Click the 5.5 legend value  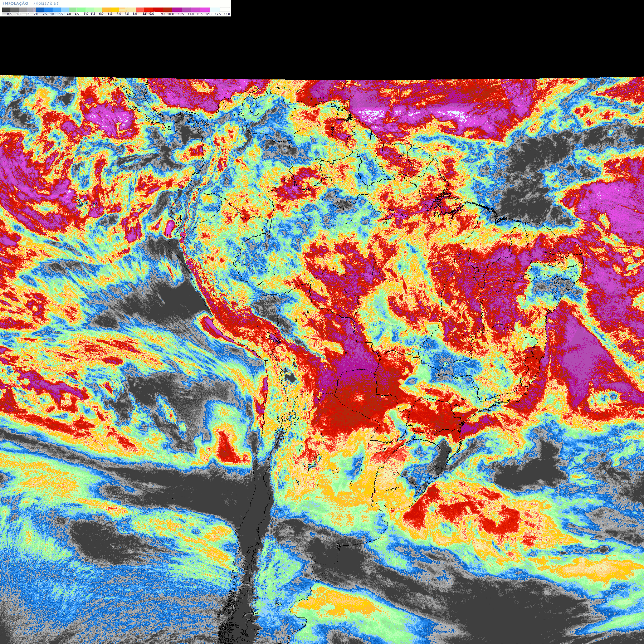click(93, 14)
